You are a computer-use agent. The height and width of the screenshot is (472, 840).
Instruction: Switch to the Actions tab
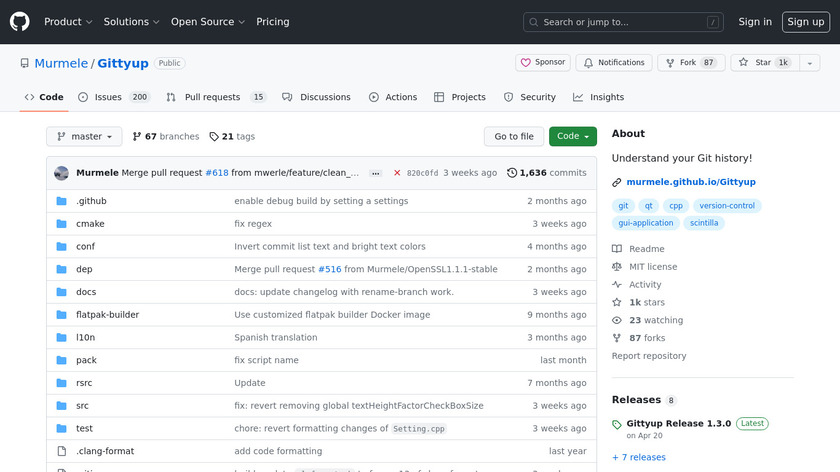[393, 97]
